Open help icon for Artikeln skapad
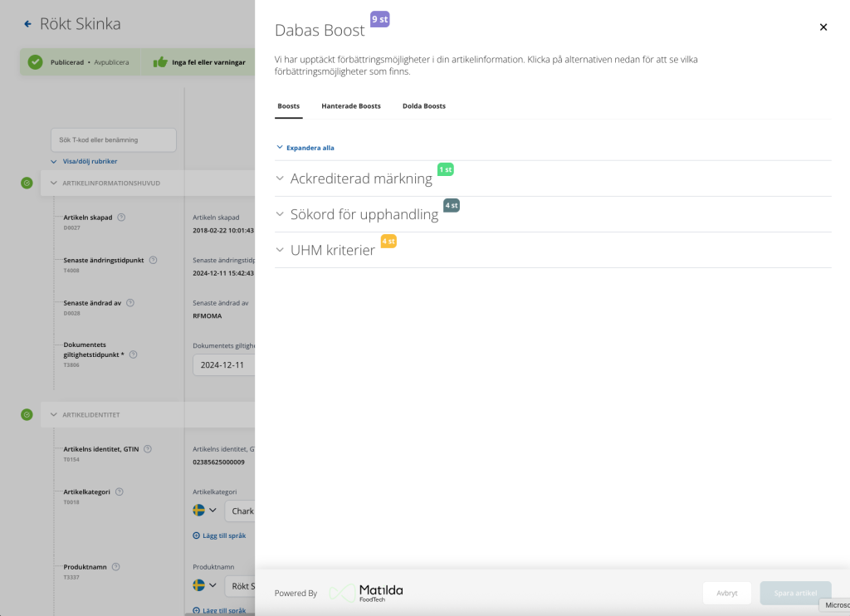 [121, 218]
